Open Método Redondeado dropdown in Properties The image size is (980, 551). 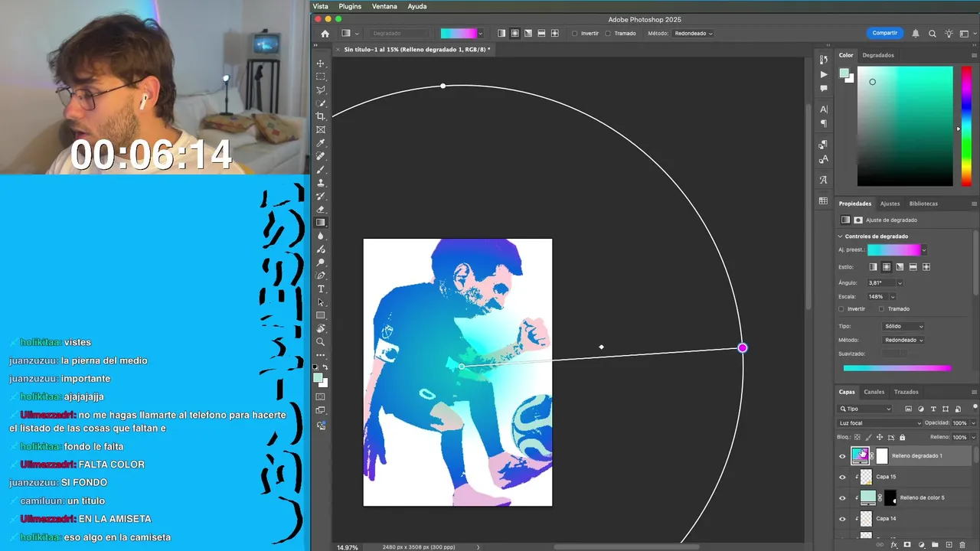tap(903, 340)
